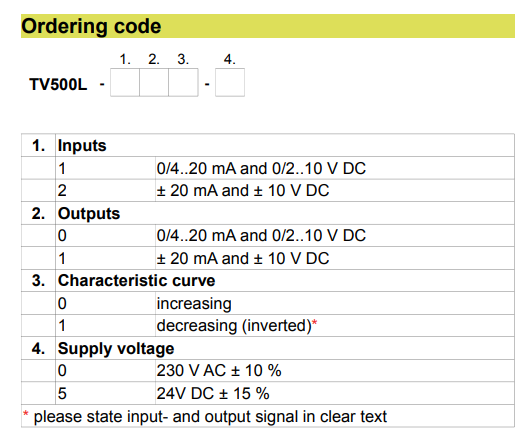
Task: Click the fourth ordering code box
Action: coord(230,83)
